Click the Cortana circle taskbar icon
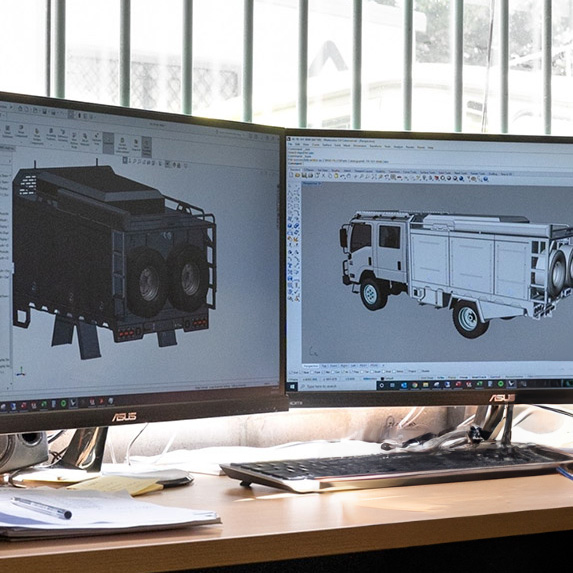Viewport: 573px width, 573px height. click(382, 385)
